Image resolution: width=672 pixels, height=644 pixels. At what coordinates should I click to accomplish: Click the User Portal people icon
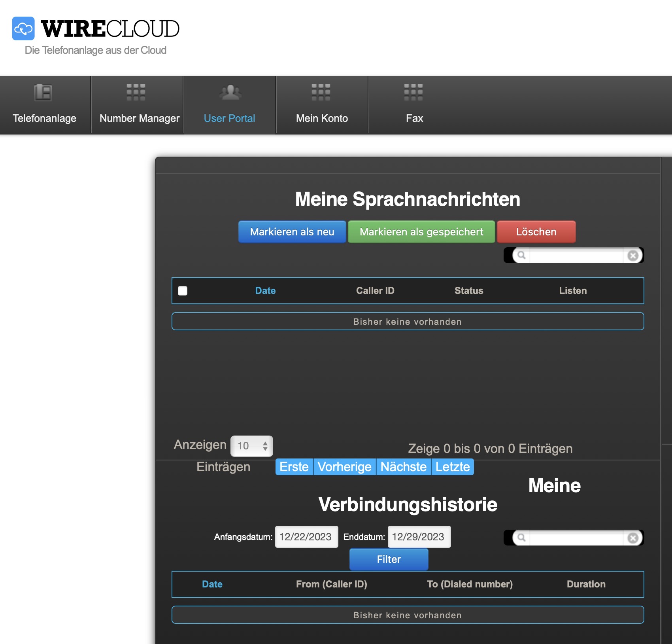click(230, 92)
